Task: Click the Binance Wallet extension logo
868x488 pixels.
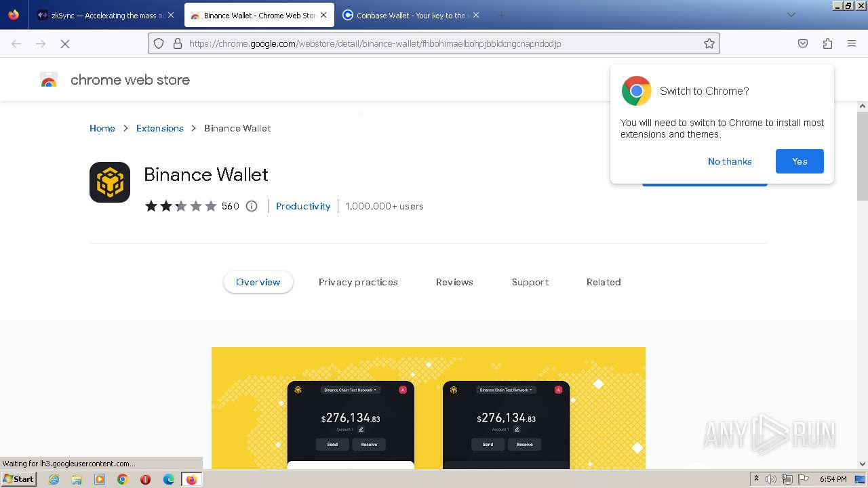Action: coord(110,182)
